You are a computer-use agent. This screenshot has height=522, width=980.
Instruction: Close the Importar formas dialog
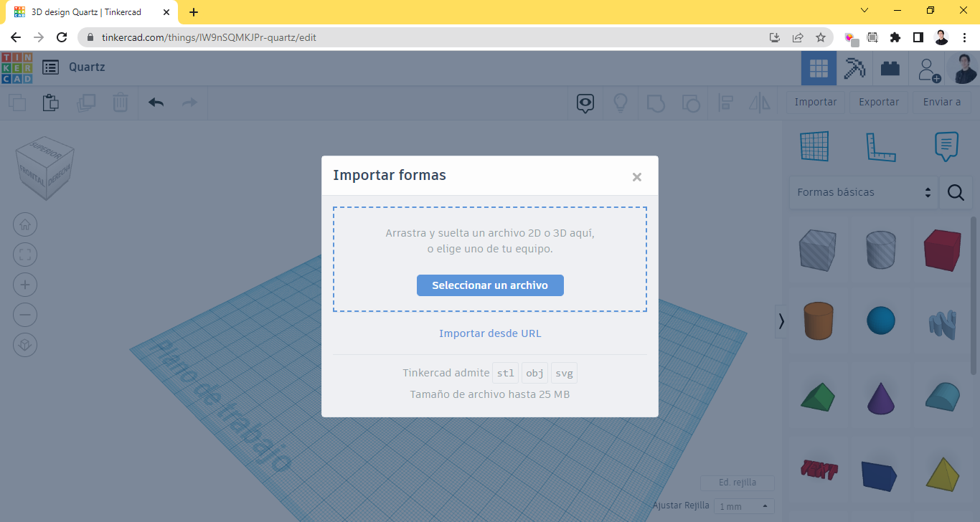pos(636,177)
